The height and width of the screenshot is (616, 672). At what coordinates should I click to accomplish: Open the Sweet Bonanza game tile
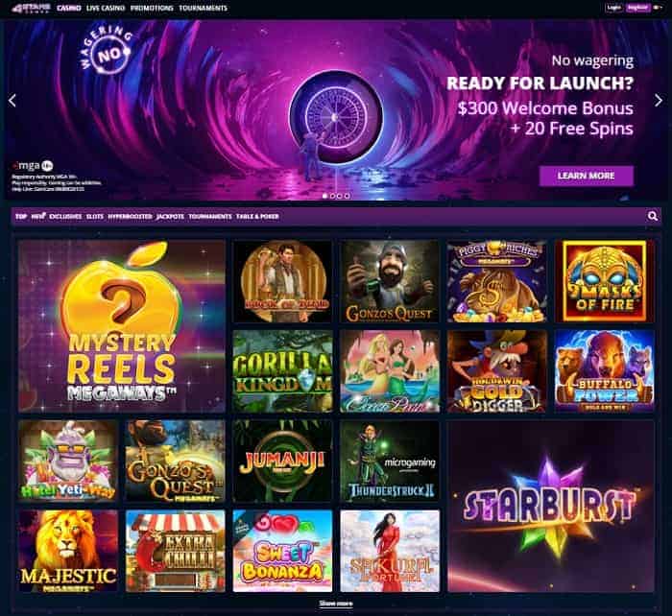(282, 551)
